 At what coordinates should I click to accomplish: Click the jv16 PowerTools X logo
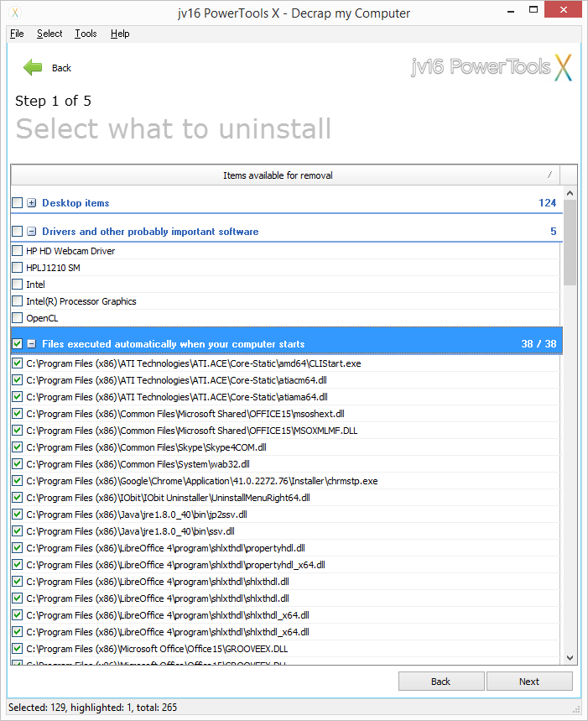[x=492, y=67]
